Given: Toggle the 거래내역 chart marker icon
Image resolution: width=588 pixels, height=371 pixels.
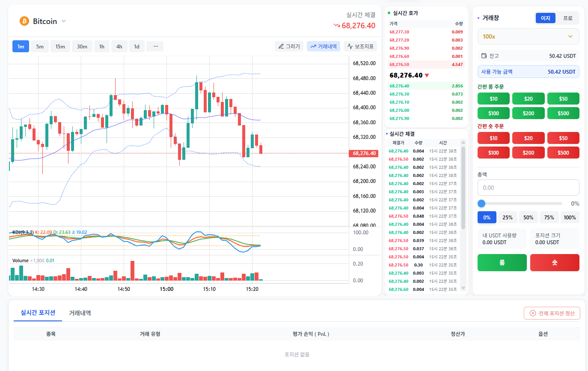Looking at the screenshot, I should (x=313, y=46).
